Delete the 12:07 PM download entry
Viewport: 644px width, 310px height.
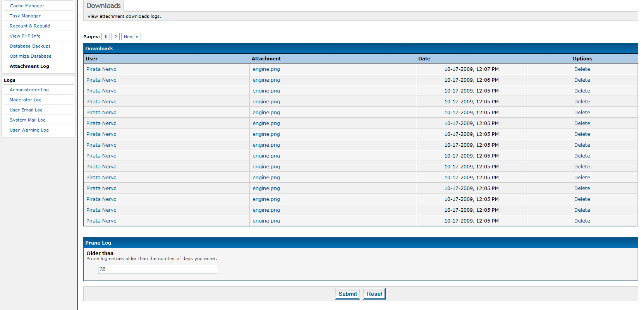[x=582, y=69]
